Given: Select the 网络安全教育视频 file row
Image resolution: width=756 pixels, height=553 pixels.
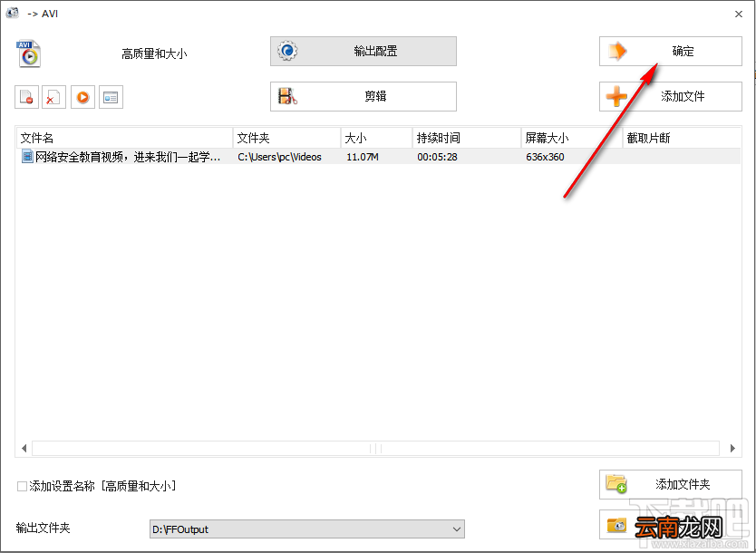Looking at the screenshot, I should [379, 157].
